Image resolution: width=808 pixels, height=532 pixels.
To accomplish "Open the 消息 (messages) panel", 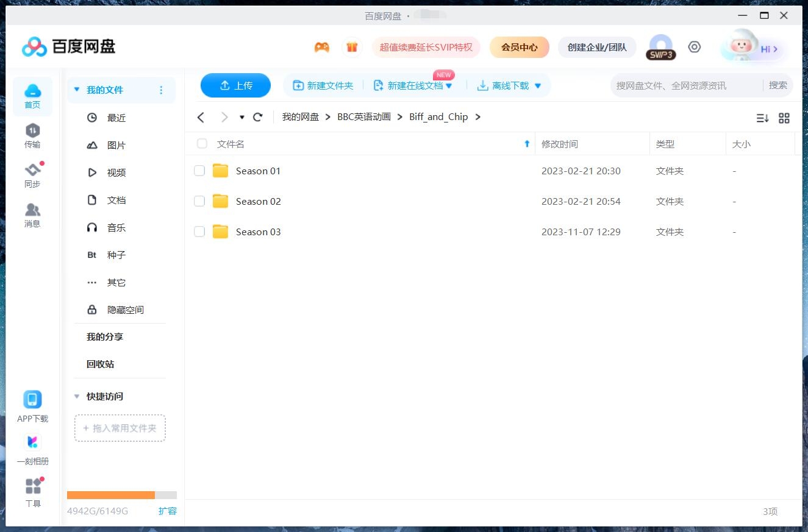I will [32, 215].
